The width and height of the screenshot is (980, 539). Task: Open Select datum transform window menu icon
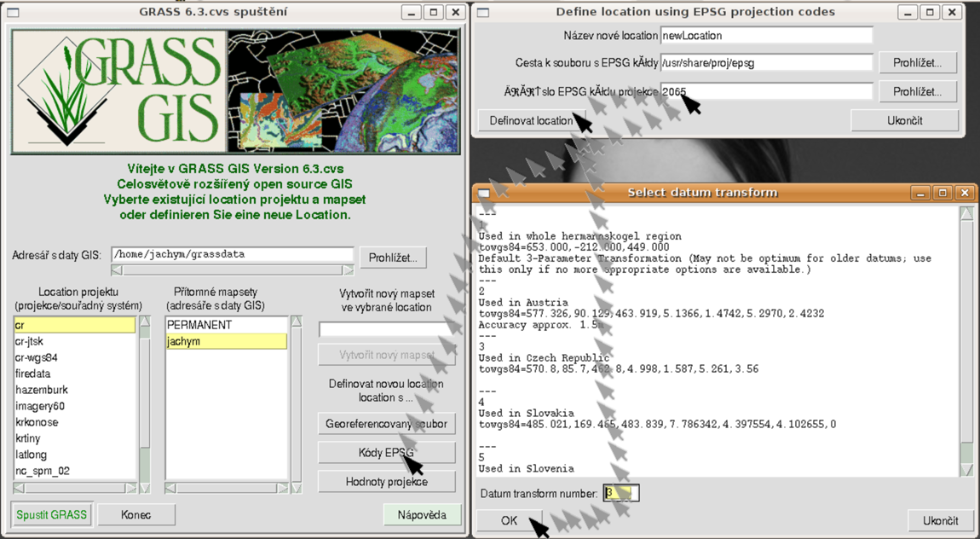pos(484,194)
